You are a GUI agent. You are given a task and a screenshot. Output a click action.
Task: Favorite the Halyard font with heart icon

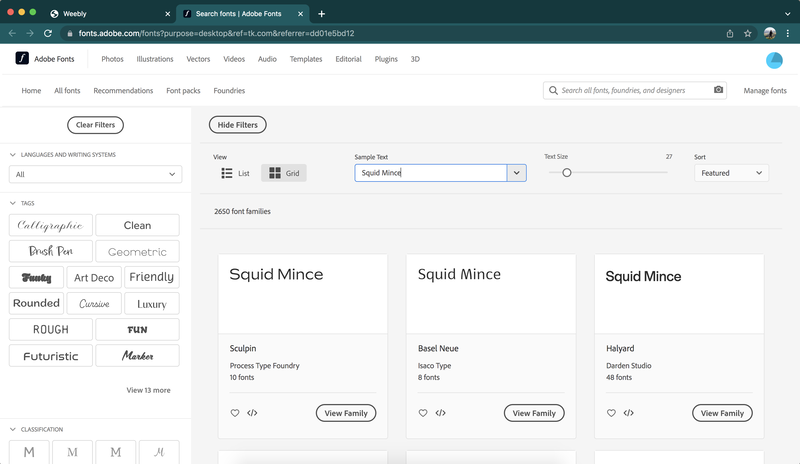click(x=611, y=413)
